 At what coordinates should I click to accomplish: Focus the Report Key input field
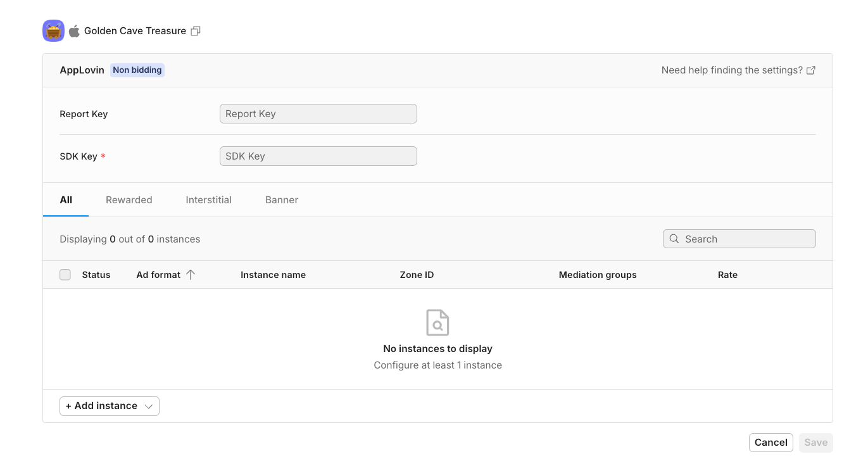click(318, 114)
